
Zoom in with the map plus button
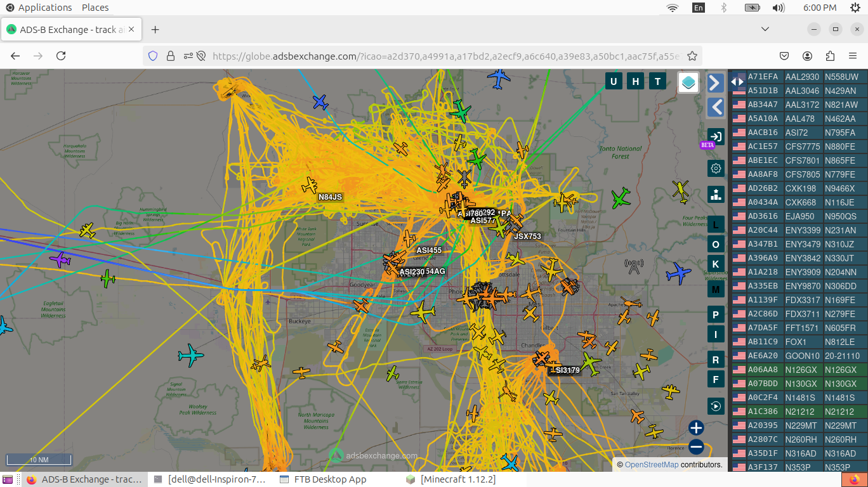point(696,427)
